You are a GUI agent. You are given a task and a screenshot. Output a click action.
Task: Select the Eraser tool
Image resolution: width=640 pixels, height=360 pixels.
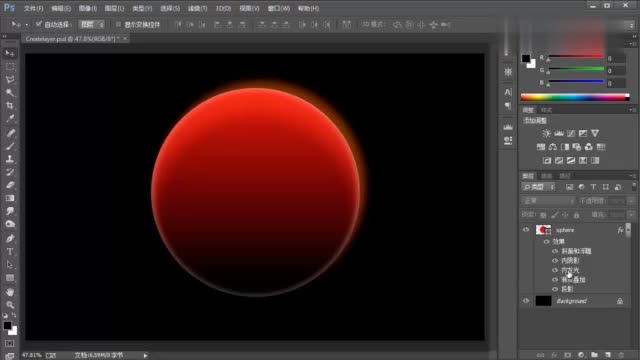[10, 185]
